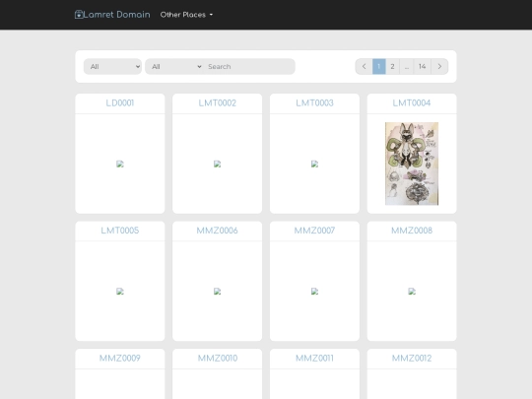The width and height of the screenshot is (532, 399).
Task: Open the LMT0003 title link
Action: point(315,103)
